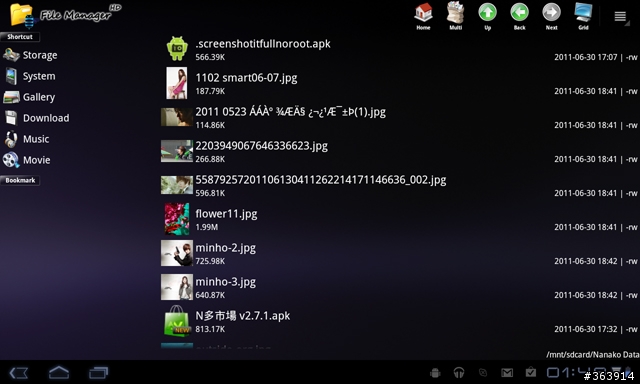Viewport: 640px width, 384px height.
Task: Select file name minho-3.jpg
Action: click(x=225, y=282)
